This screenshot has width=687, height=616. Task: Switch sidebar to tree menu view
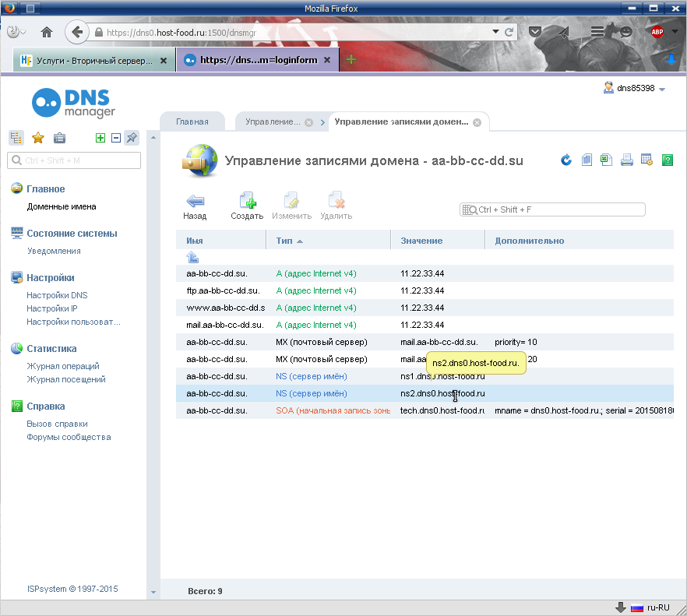pos(16,138)
